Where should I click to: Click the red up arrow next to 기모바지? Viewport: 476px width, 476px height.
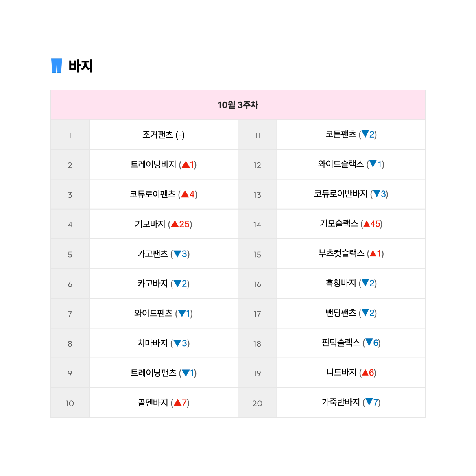(175, 224)
